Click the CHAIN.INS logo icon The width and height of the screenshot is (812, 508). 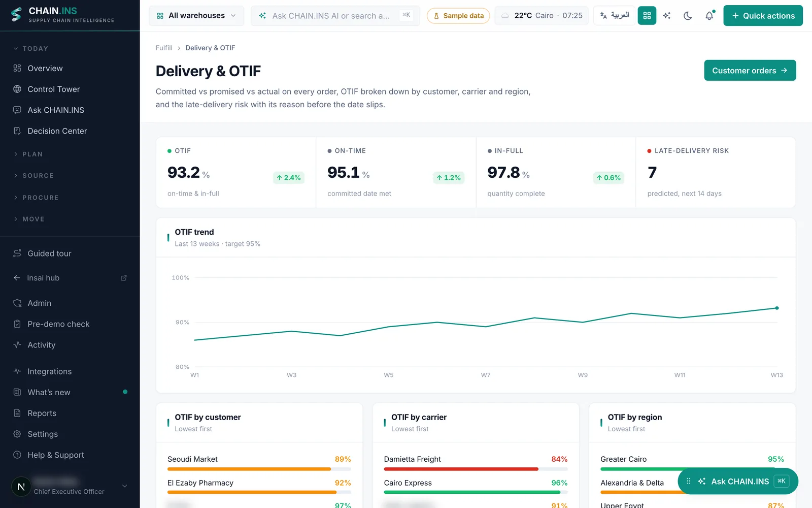pyautogui.click(x=16, y=15)
